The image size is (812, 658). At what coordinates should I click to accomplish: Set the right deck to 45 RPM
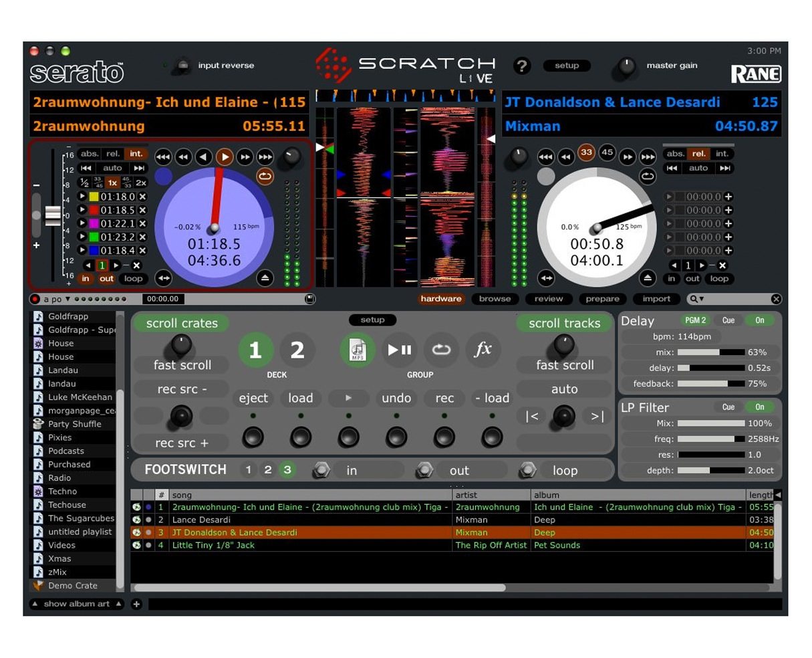[x=607, y=152]
